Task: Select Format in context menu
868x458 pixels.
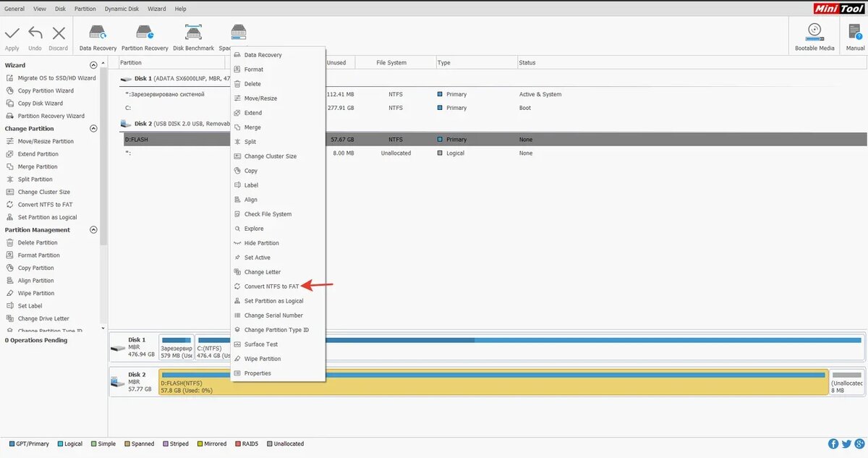Action: tap(278, 69)
